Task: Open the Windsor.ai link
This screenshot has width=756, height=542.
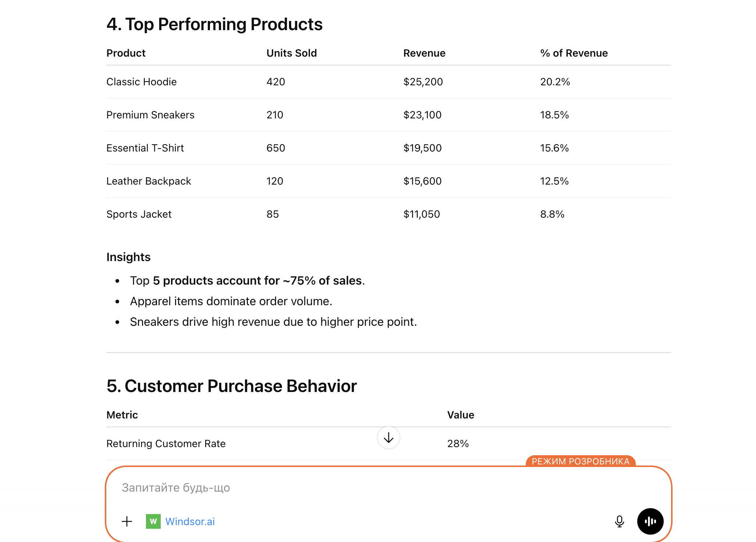Action: (x=190, y=521)
